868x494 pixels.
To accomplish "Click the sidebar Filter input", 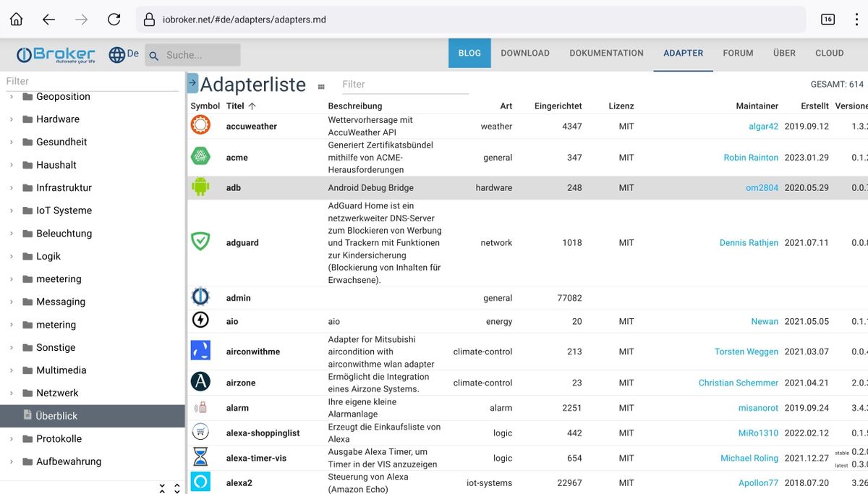I will (92, 81).
